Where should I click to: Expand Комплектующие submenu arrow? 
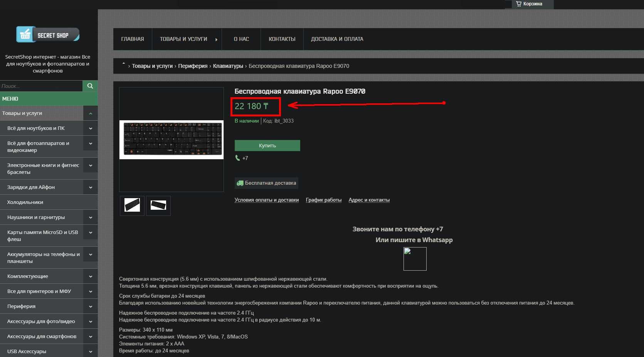(x=91, y=276)
